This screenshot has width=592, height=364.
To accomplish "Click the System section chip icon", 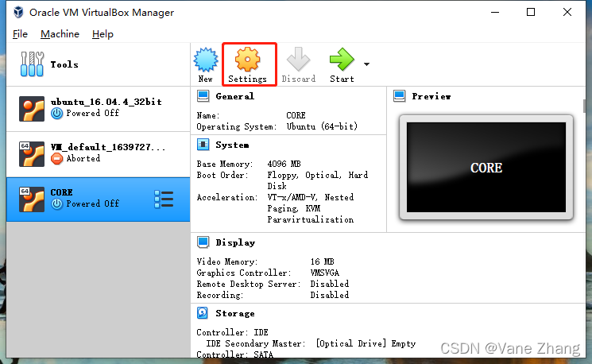I will pyautogui.click(x=203, y=145).
